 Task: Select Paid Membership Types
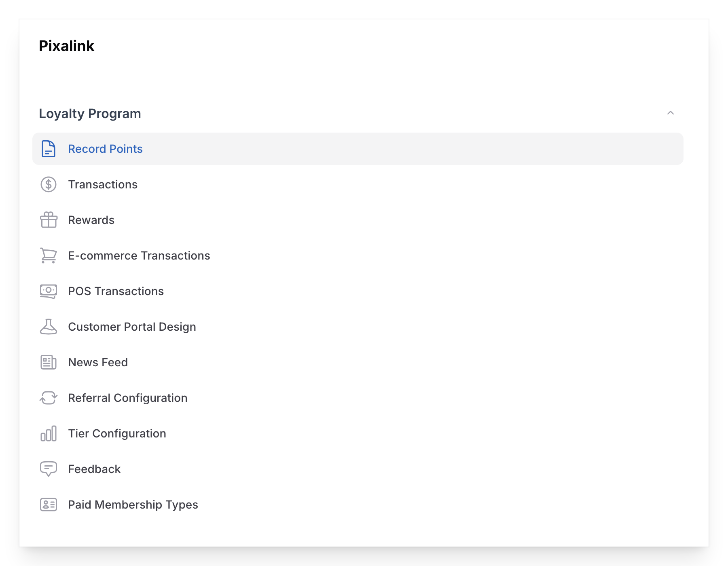(133, 505)
